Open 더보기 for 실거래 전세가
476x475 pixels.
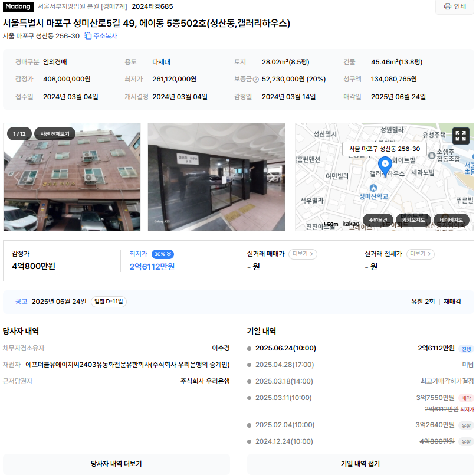(420, 254)
